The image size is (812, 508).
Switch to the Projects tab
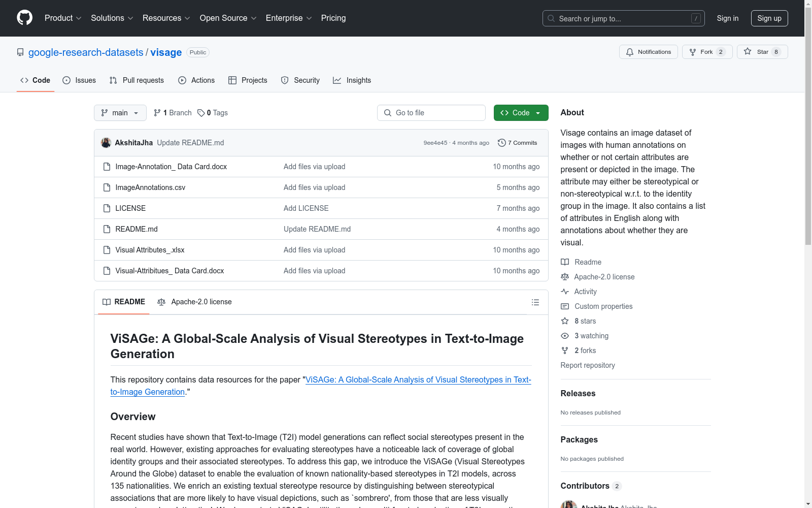coord(248,80)
